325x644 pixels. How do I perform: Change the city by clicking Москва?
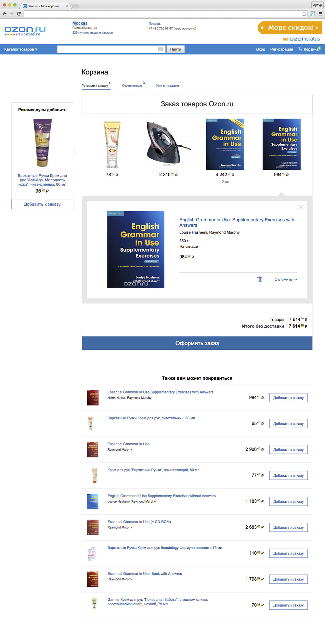pyautogui.click(x=80, y=23)
